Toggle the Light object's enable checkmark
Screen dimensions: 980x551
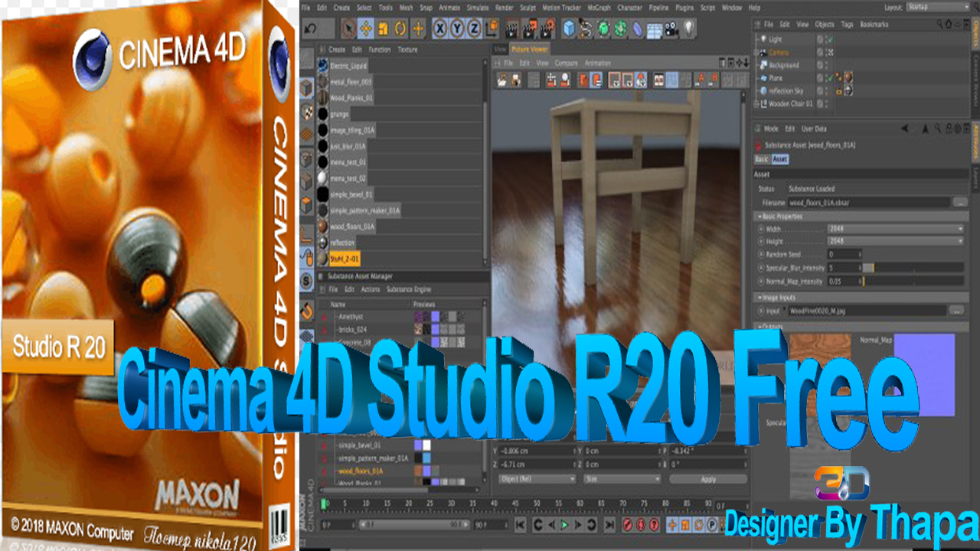[x=831, y=39]
